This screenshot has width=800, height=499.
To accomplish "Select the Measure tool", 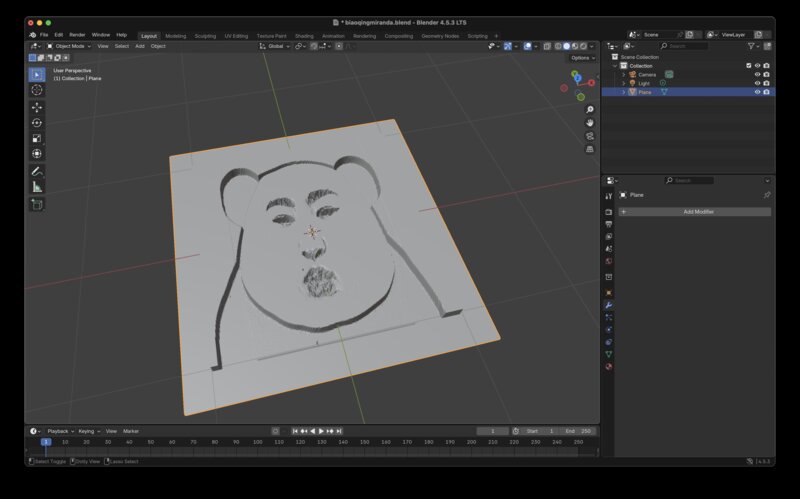I will tap(37, 187).
